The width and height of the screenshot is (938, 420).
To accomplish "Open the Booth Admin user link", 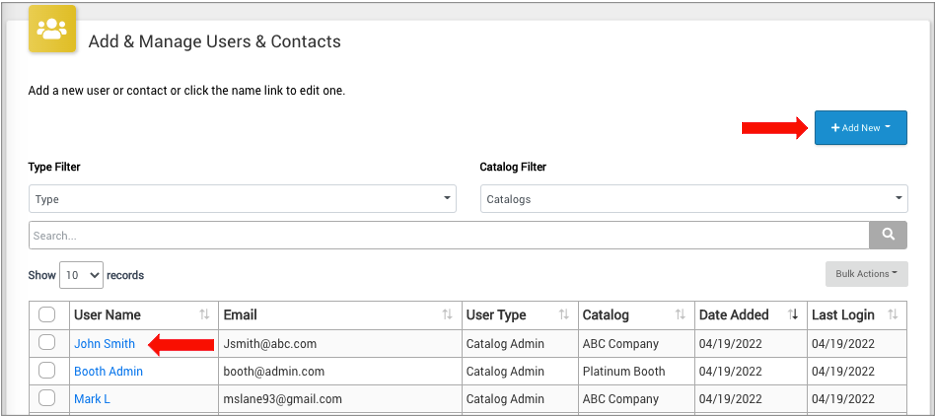I will point(108,371).
